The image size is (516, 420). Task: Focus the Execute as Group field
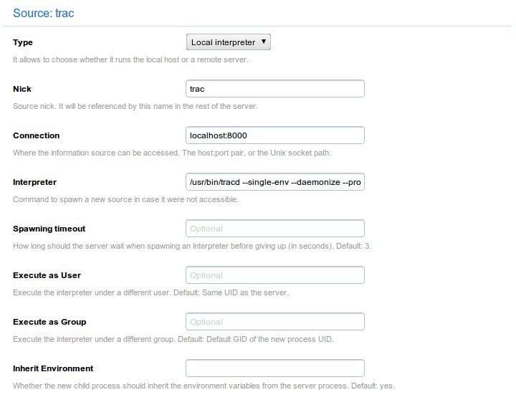(274, 322)
